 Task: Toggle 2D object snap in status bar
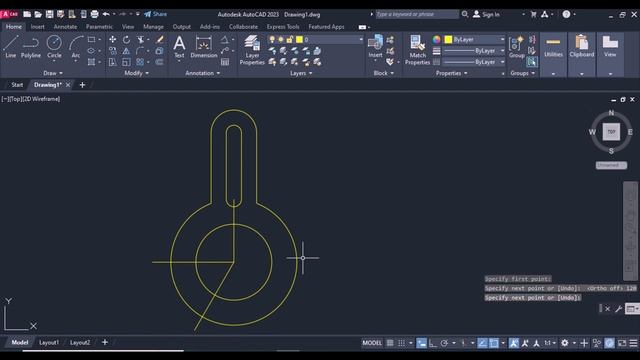click(494, 343)
